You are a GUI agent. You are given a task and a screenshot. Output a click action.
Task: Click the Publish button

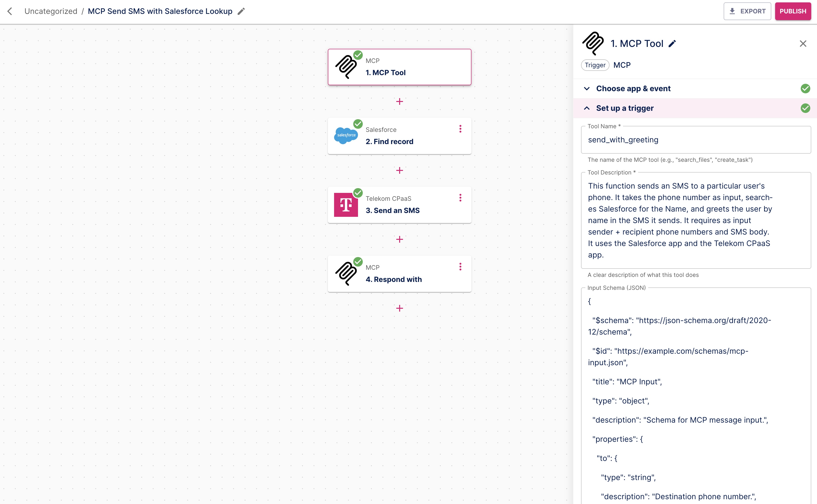(792, 11)
